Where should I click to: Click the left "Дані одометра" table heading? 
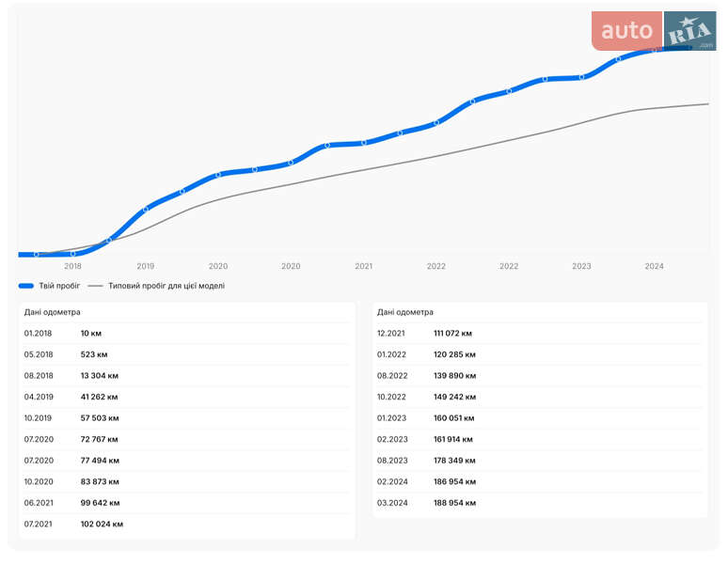click(53, 312)
